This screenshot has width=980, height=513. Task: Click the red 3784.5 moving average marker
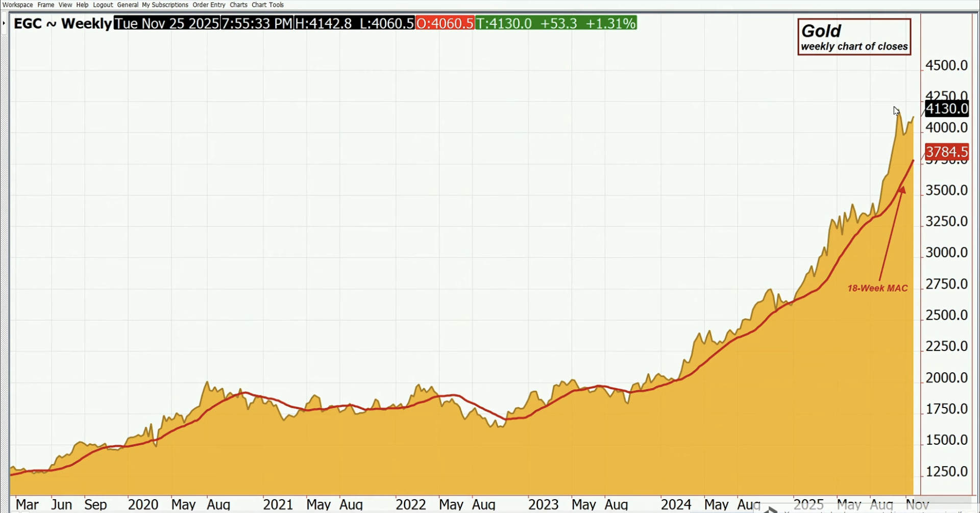click(x=946, y=151)
